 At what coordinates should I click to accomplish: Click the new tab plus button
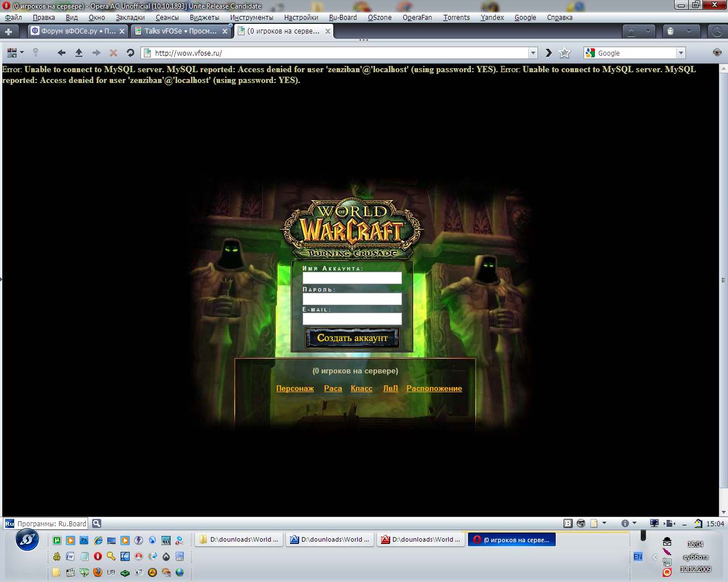[9, 31]
